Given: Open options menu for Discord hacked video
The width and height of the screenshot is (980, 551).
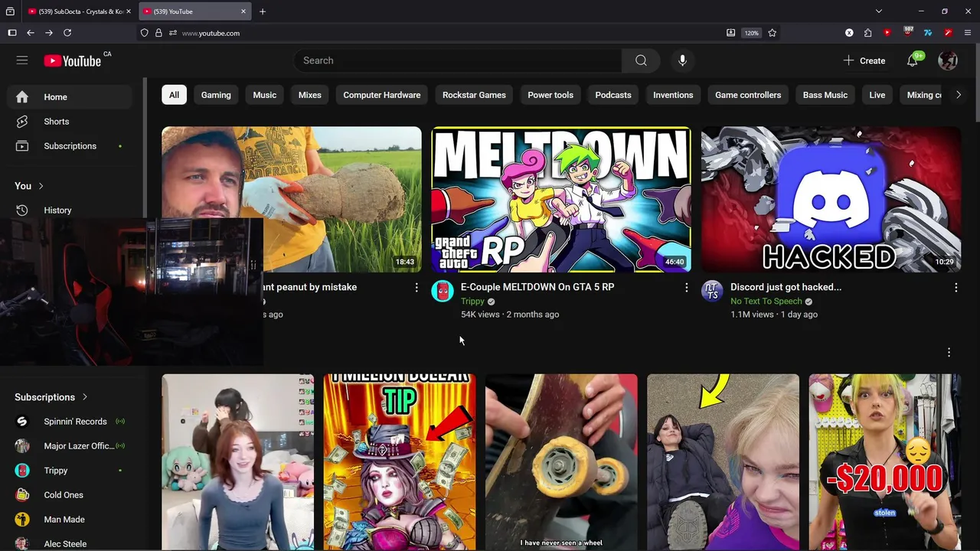Looking at the screenshot, I should pos(955,288).
